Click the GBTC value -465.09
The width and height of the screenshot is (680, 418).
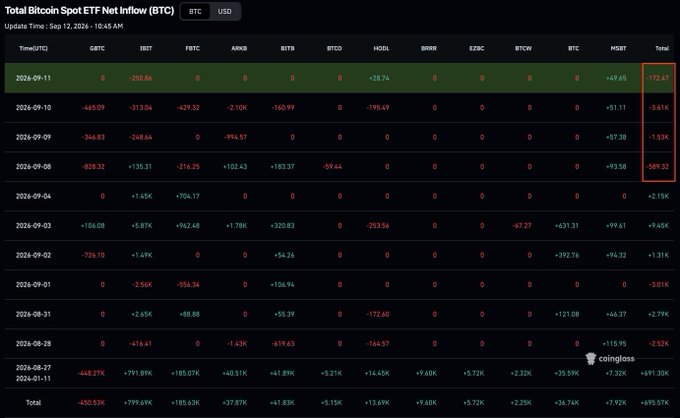(x=93, y=108)
